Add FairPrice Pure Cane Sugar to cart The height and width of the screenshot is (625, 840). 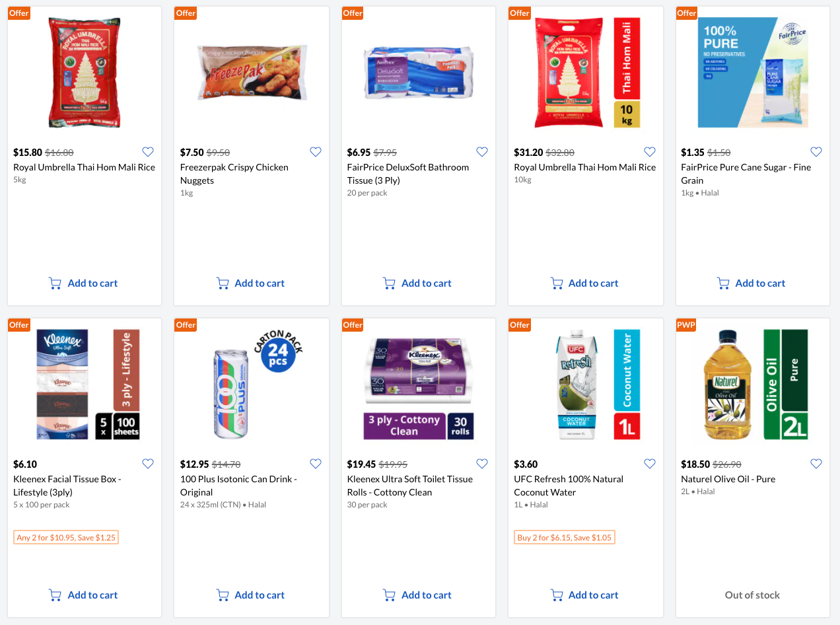[752, 283]
